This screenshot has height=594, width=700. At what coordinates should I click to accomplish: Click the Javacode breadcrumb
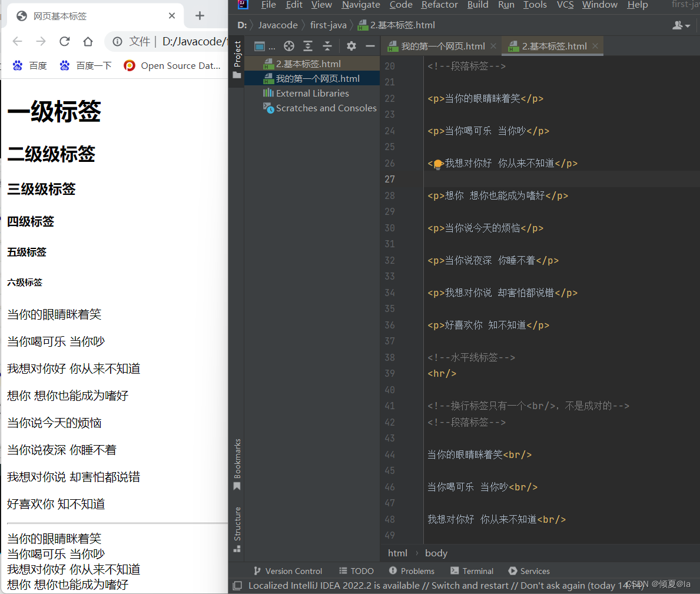[x=278, y=25]
